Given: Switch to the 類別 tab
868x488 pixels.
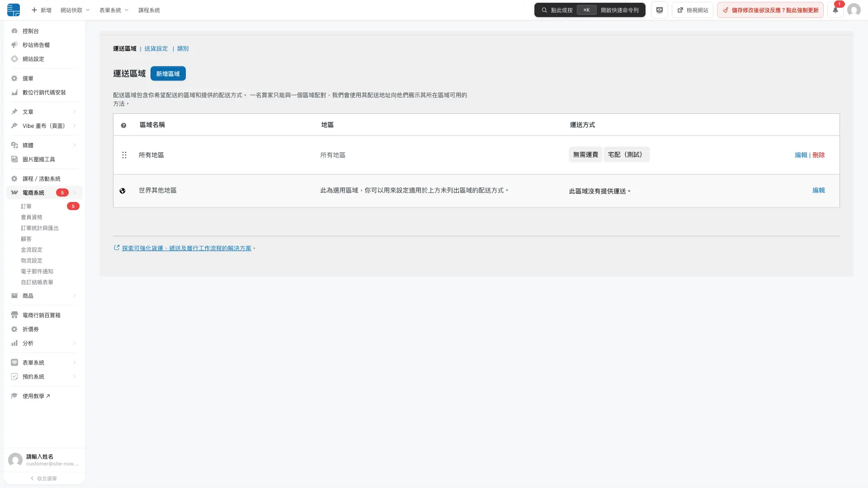Looking at the screenshot, I should click(x=183, y=48).
